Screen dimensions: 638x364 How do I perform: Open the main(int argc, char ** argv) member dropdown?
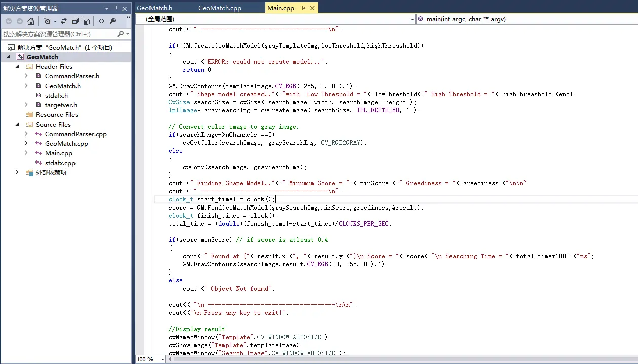527,19
